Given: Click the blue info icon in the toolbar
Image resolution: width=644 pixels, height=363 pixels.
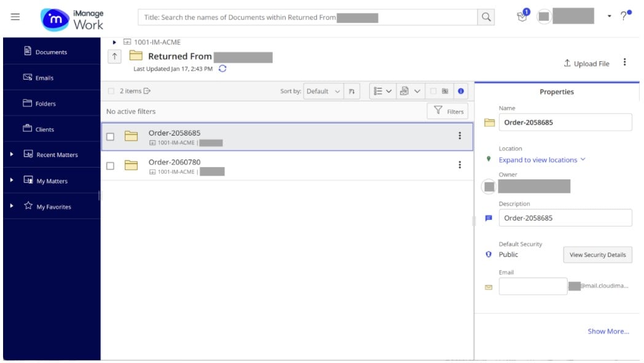Looking at the screenshot, I should [x=460, y=90].
